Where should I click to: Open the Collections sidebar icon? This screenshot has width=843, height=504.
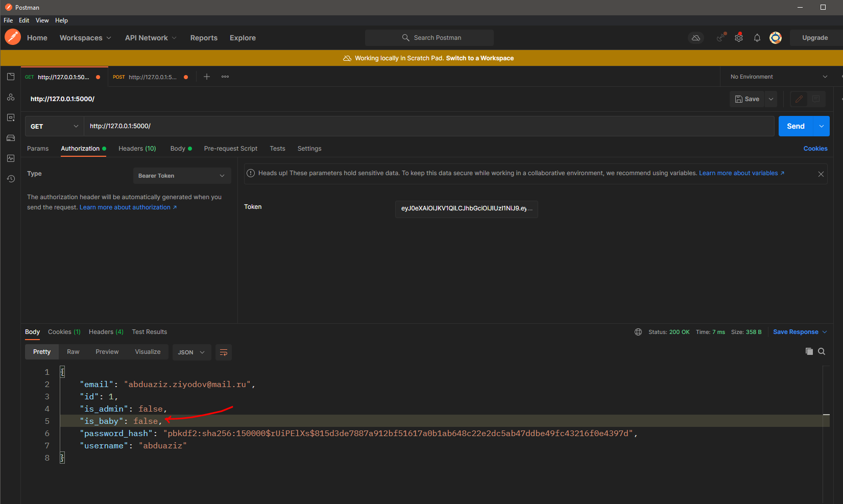tap(11, 77)
